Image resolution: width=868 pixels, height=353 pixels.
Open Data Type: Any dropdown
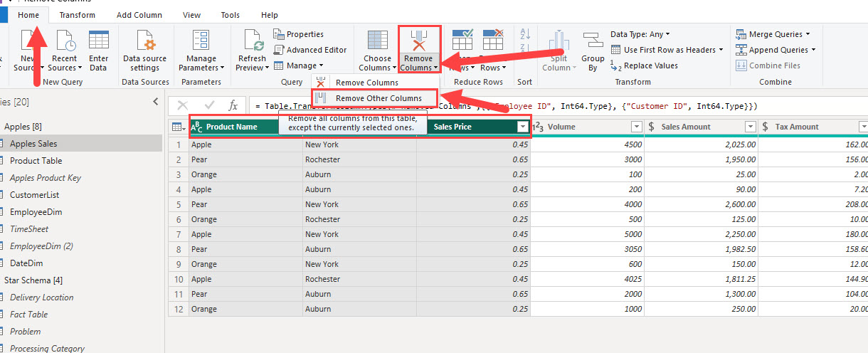pos(640,34)
